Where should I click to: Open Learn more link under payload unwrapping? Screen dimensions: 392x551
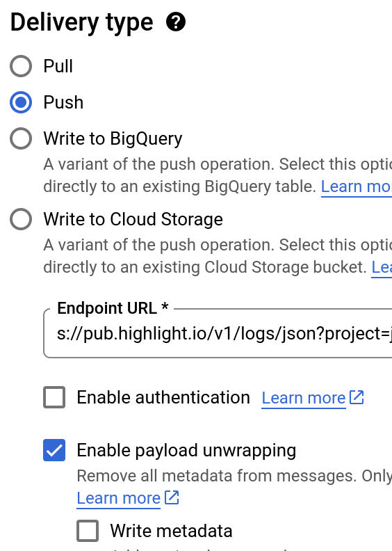tap(119, 498)
